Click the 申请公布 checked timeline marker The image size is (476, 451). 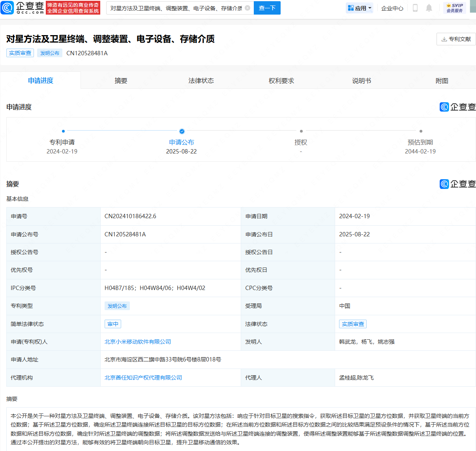pos(182,131)
